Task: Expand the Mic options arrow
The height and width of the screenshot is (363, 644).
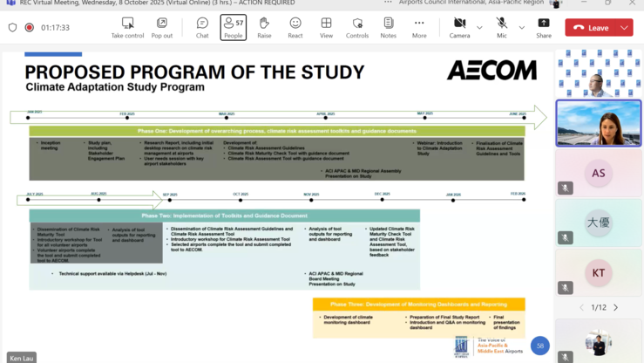Action: pos(521,28)
